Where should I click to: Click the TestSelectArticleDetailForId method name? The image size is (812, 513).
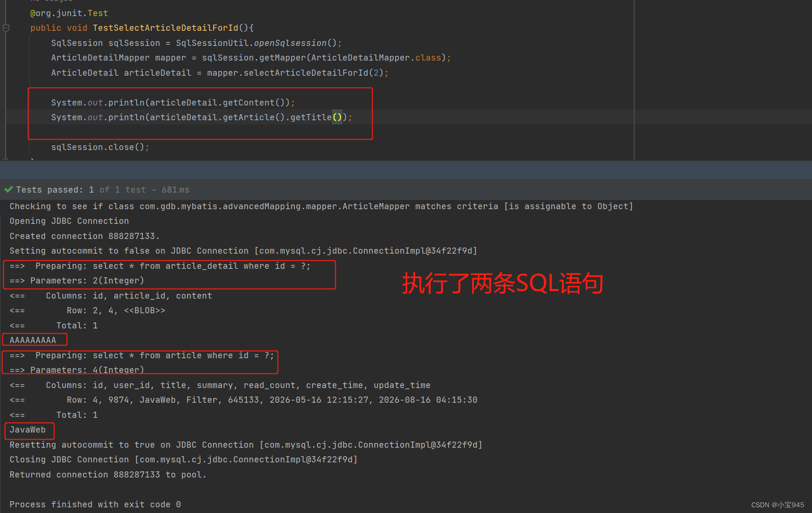(166, 28)
